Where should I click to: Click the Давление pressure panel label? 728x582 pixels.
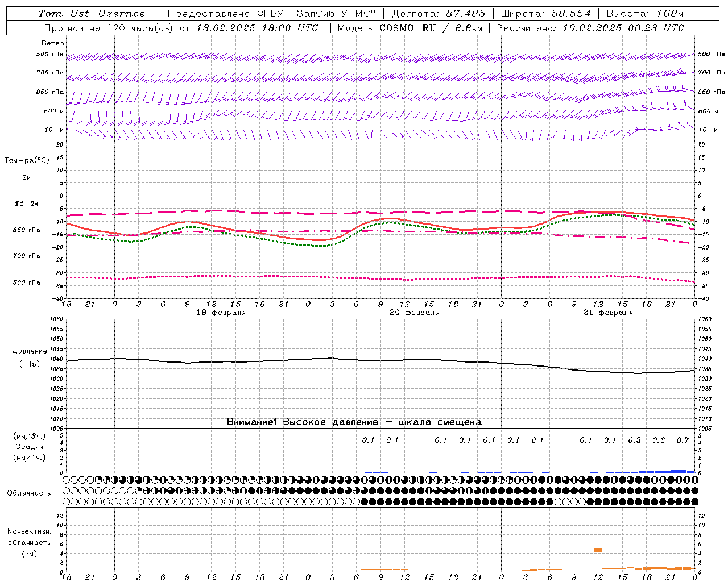[30, 351]
